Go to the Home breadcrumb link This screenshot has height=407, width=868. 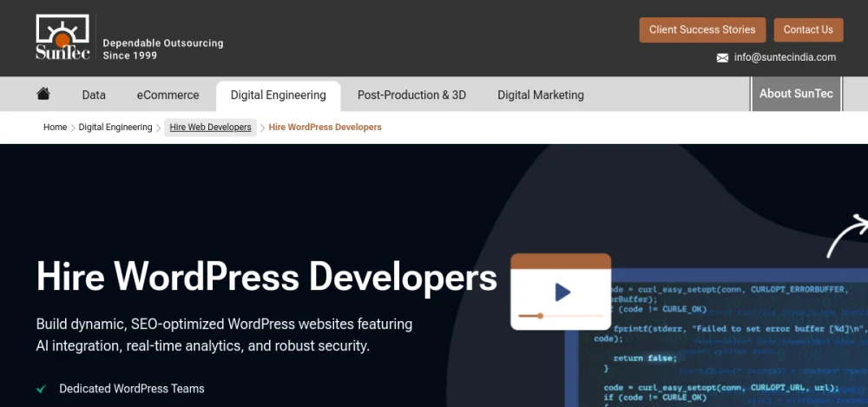55,128
